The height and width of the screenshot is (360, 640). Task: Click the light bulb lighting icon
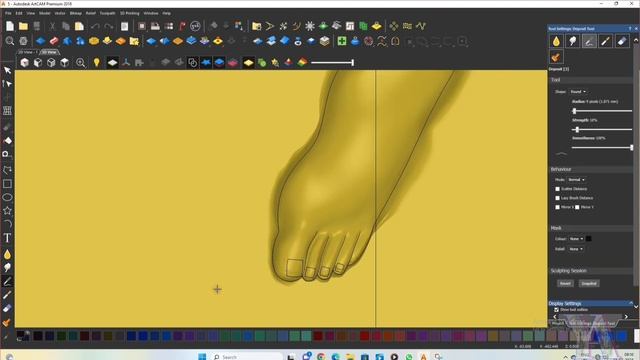tap(97, 62)
